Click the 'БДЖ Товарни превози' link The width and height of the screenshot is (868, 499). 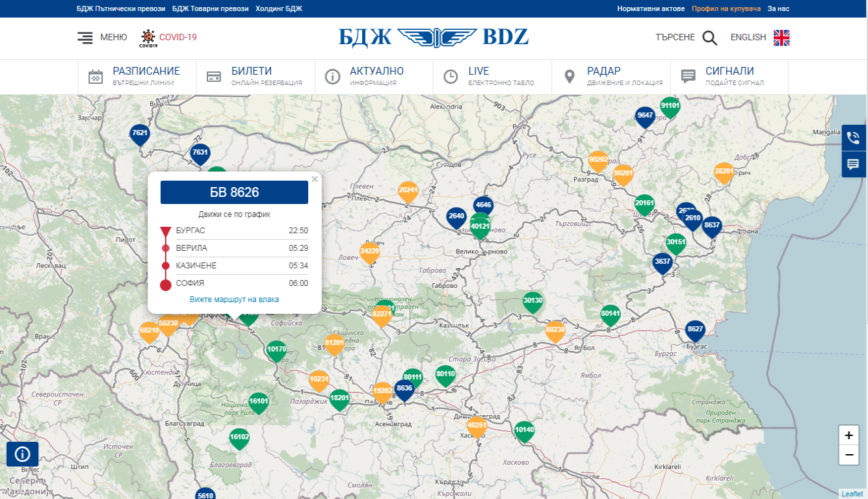(x=210, y=8)
